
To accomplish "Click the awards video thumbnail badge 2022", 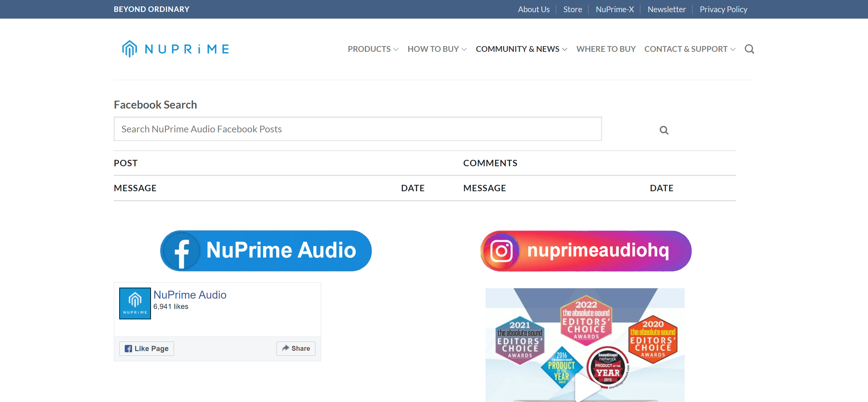I will coord(586,320).
